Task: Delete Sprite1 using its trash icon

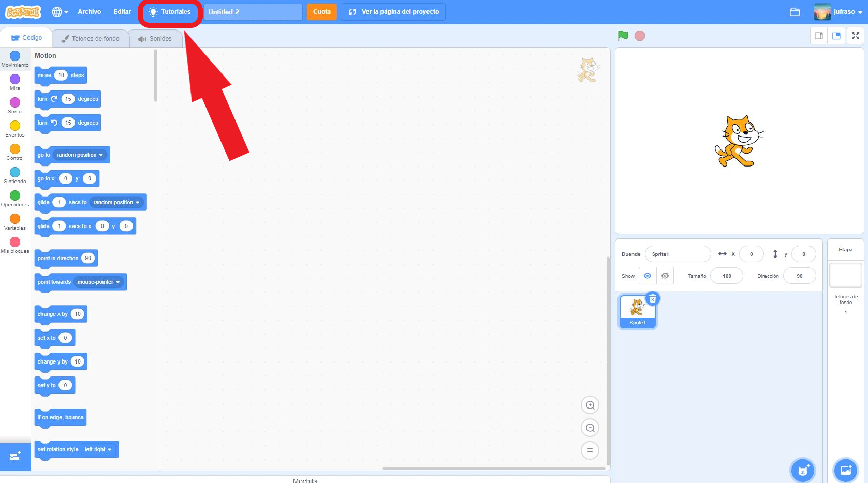Action: point(653,298)
